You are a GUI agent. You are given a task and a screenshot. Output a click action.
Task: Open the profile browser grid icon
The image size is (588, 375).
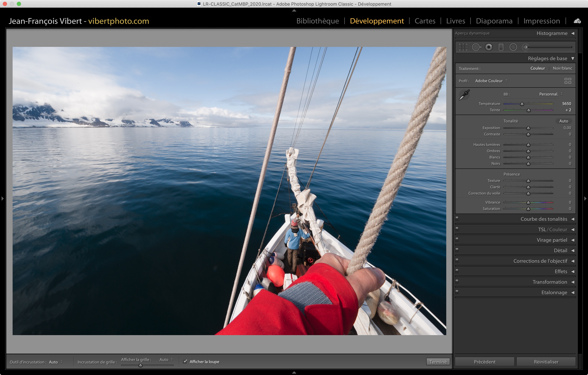(568, 81)
